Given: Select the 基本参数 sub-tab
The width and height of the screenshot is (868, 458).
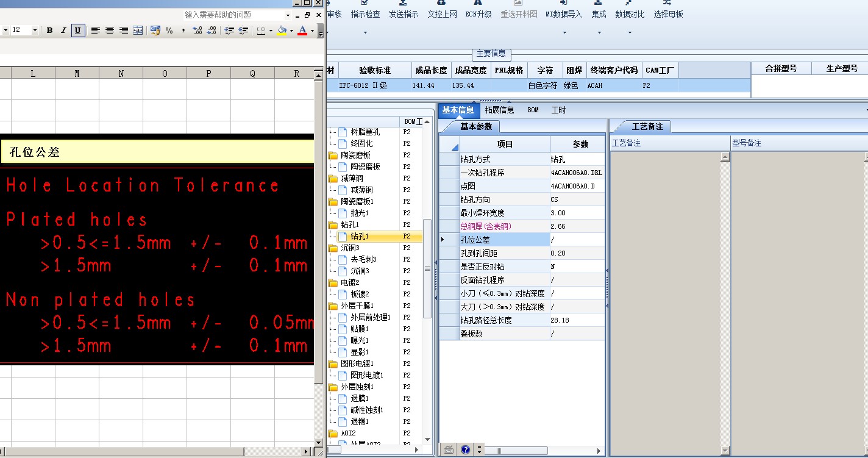Looking at the screenshot, I should point(475,127).
